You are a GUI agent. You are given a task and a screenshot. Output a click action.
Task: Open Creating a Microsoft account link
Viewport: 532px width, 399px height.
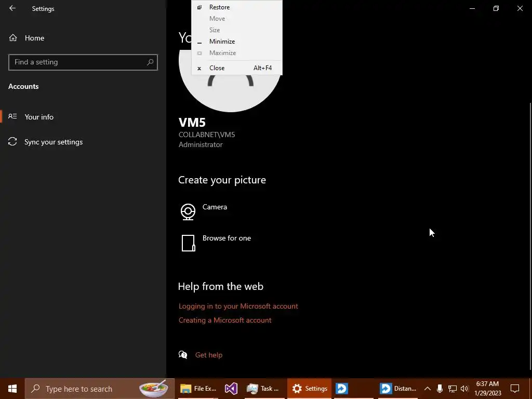click(x=225, y=320)
